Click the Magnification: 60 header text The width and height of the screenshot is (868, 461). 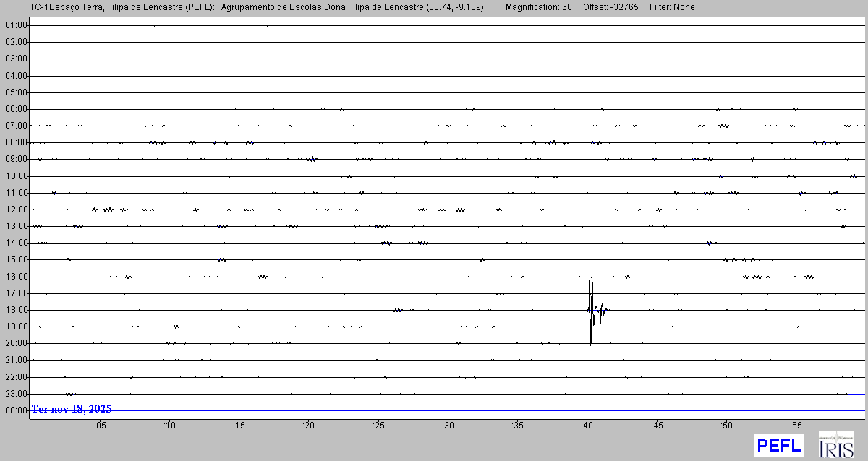(538, 7)
